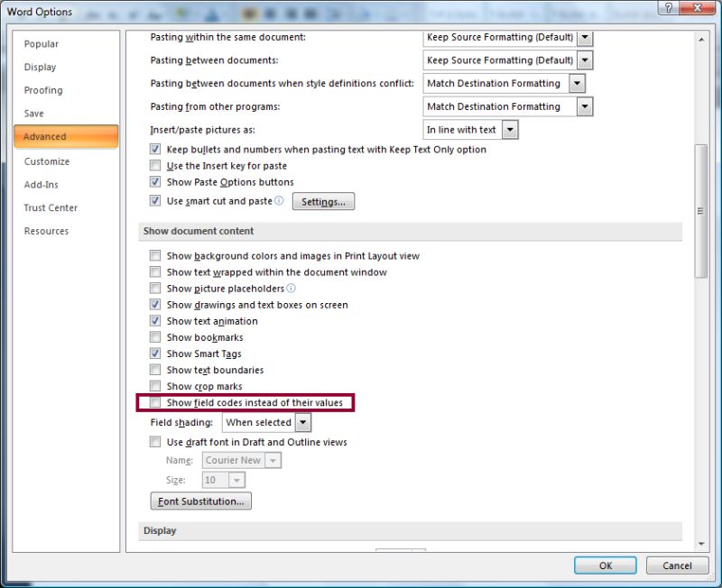722x588 pixels.
Task: Switch to the Display category
Action: click(x=66, y=67)
